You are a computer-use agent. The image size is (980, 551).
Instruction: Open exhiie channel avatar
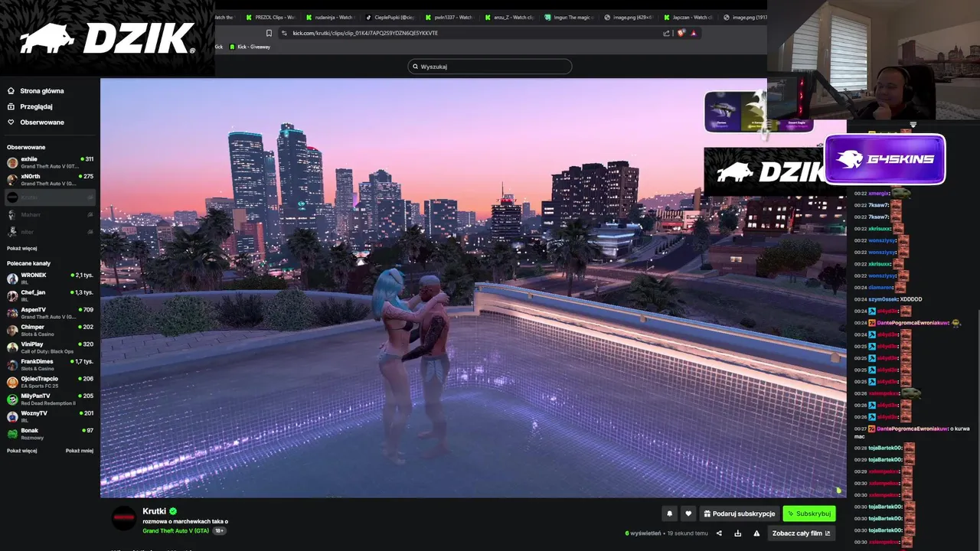(x=12, y=162)
